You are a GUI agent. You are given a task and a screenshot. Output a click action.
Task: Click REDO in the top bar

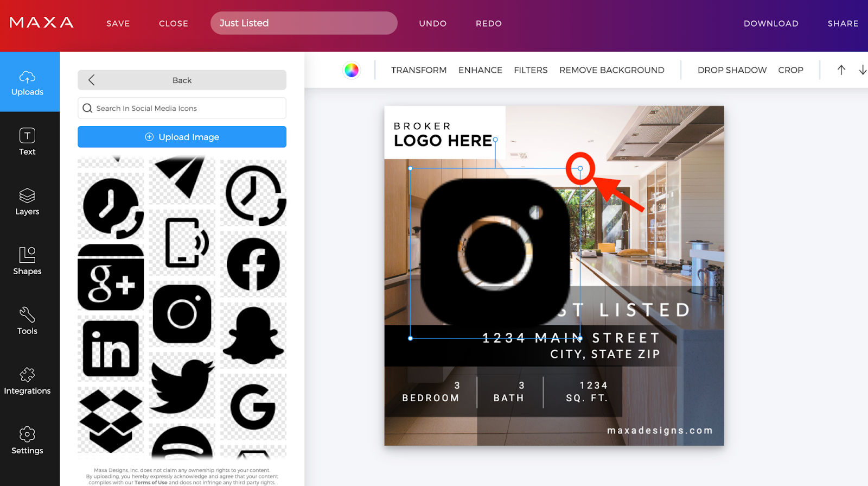pos(489,23)
